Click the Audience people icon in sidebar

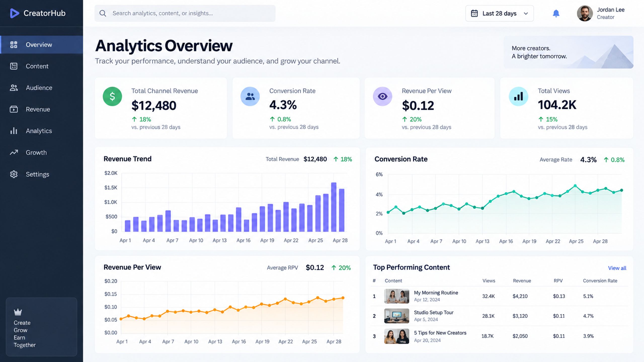click(x=14, y=88)
